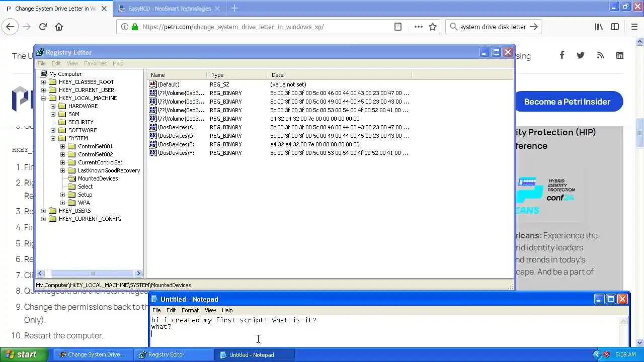
Task: Select the \DosDevices\D: binary value
Action: [x=176, y=136]
